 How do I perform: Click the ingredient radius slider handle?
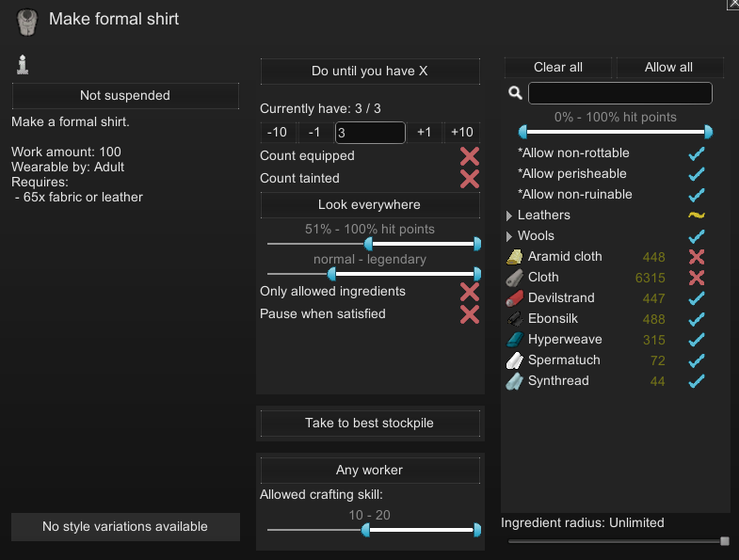725,541
